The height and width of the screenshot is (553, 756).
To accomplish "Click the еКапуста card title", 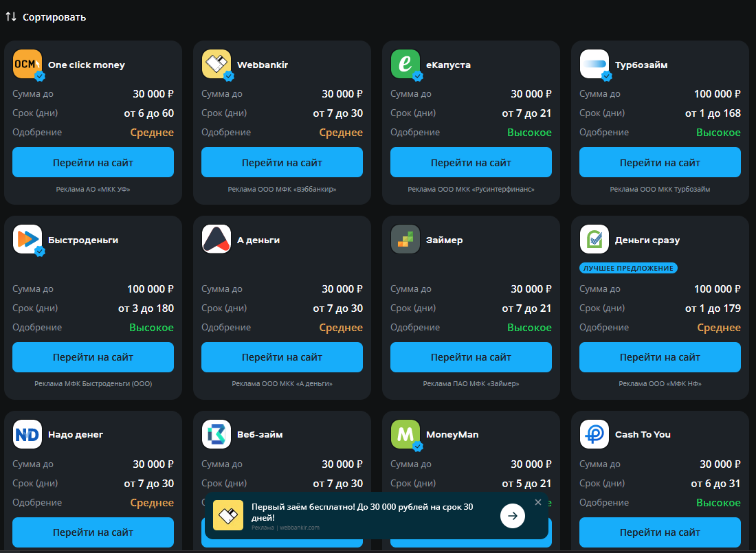I will pyautogui.click(x=448, y=65).
